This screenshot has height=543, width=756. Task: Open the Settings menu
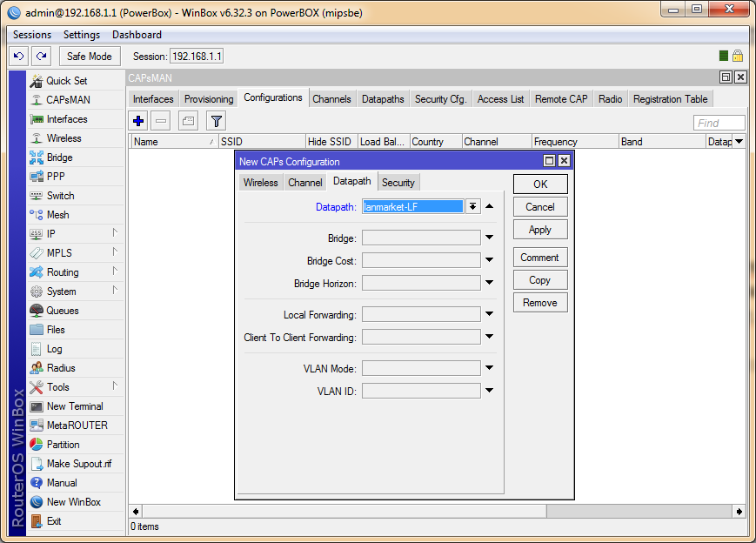pos(82,35)
